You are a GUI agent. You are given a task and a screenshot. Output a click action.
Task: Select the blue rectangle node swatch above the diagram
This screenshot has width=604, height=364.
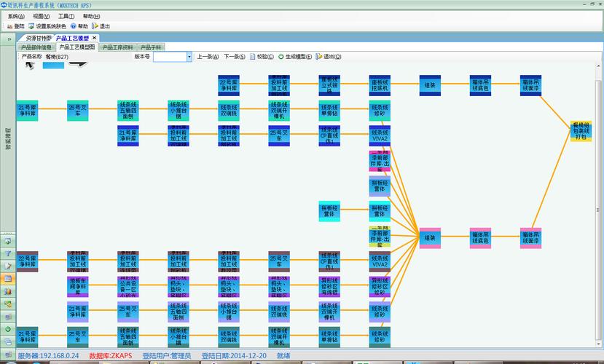[x=53, y=65]
